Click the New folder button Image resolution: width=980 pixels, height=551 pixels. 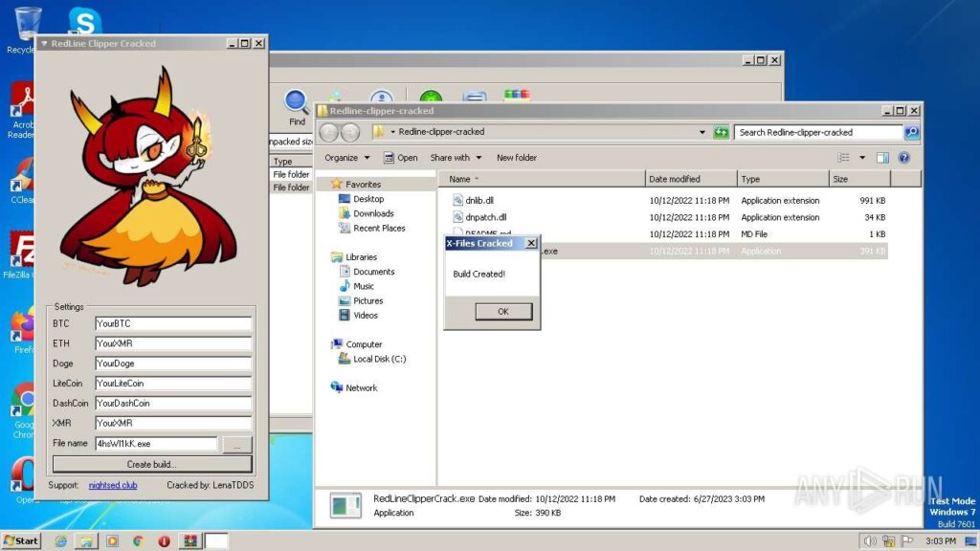click(516, 158)
